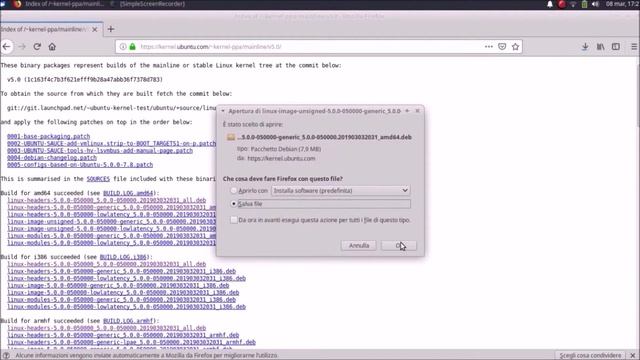Download linux-image-5.0.0-050000-generic i386.deb link
The width and height of the screenshot is (640, 360).
tap(118, 285)
